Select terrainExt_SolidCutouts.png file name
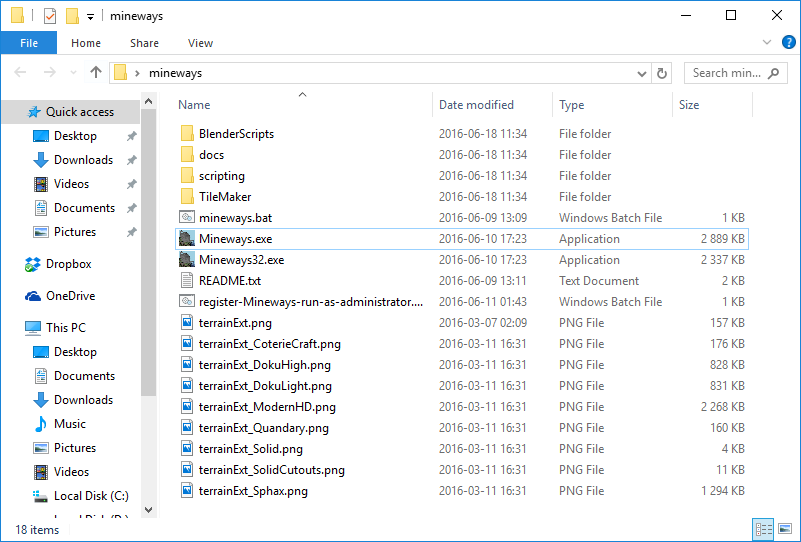The width and height of the screenshot is (801, 542). pyautogui.click(x=272, y=469)
